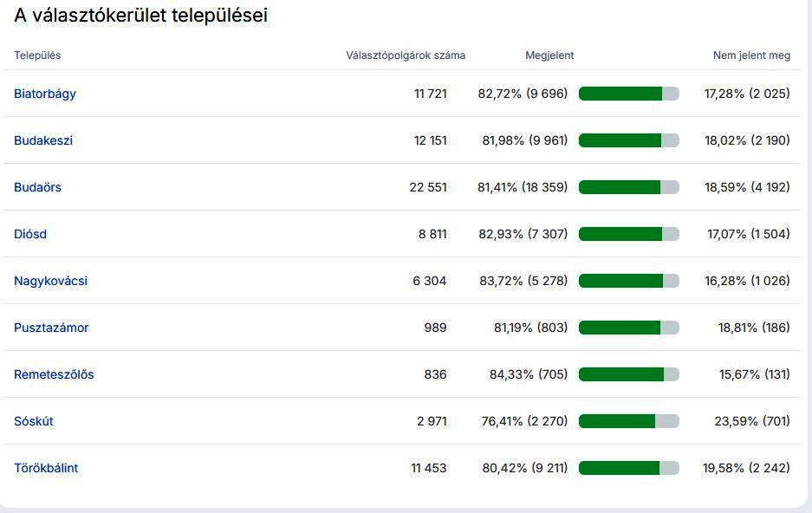
Task: Click the Törökbálint turnout progress bar
Action: point(628,468)
